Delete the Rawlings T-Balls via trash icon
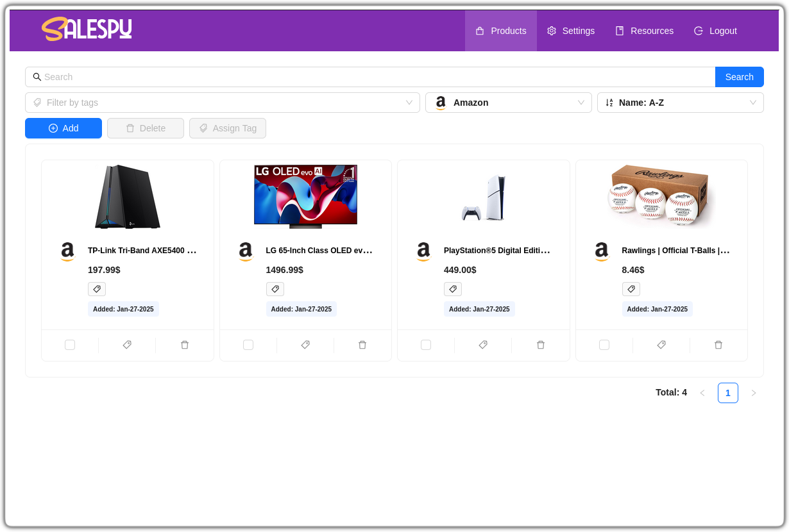This screenshot has height=532, width=789. [x=718, y=345]
